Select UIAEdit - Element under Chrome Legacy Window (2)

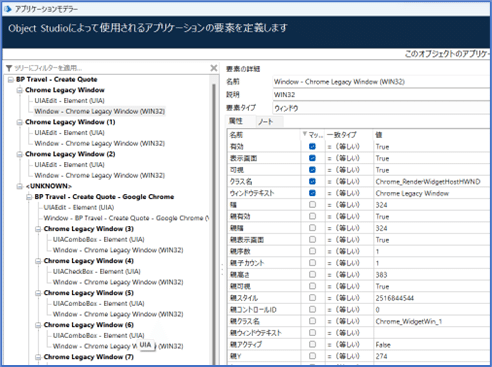(69, 165)
